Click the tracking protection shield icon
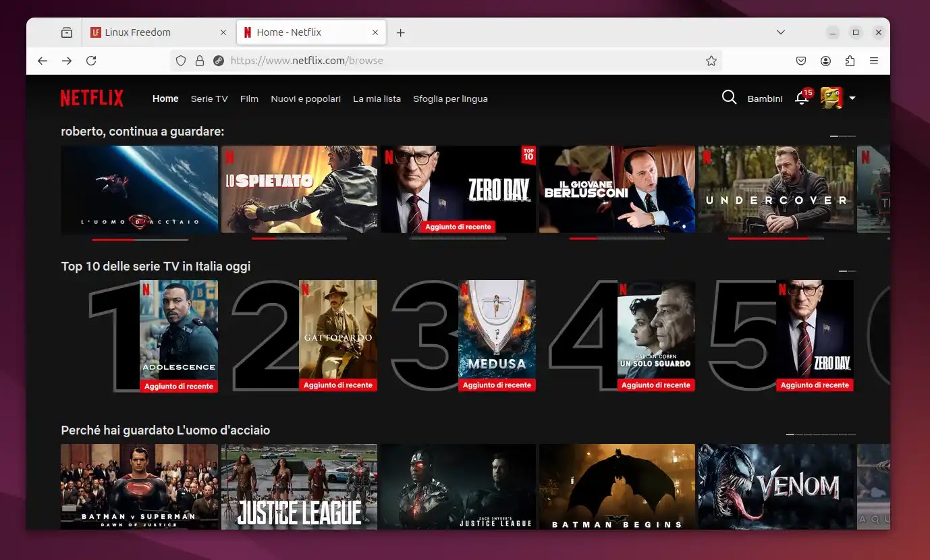The image size is (930, 560). click(x=181, y=61)
